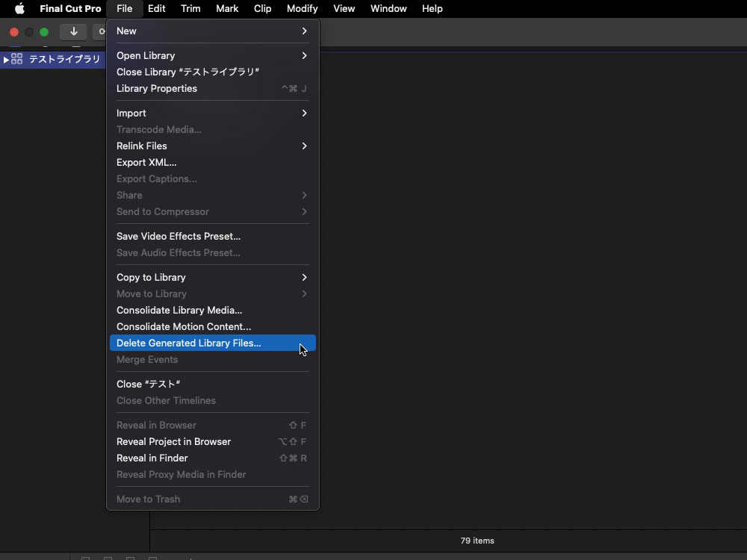The width and height of the screenshot is (747, 560).
Task: Open the Final Cut Pro app menu
Action: point(70,8)
